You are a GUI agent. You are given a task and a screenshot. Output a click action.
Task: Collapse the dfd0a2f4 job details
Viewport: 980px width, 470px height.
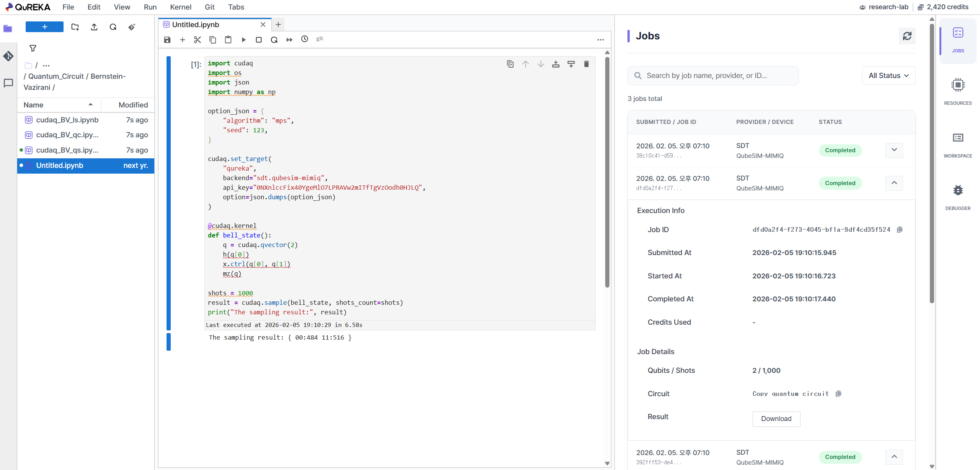click(894, 183)
